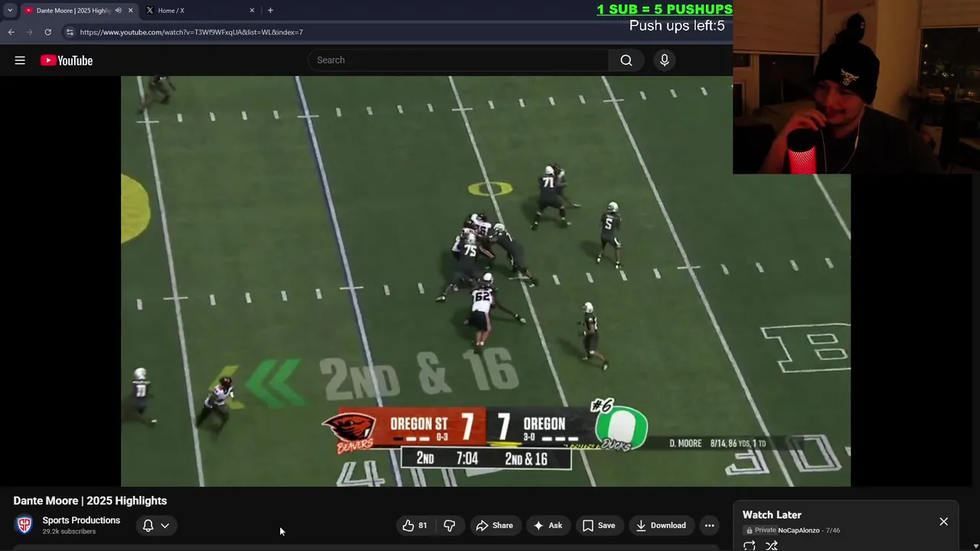Click the 29.2k subscribers text
980x551 pixels.
[x=69, y=531]
